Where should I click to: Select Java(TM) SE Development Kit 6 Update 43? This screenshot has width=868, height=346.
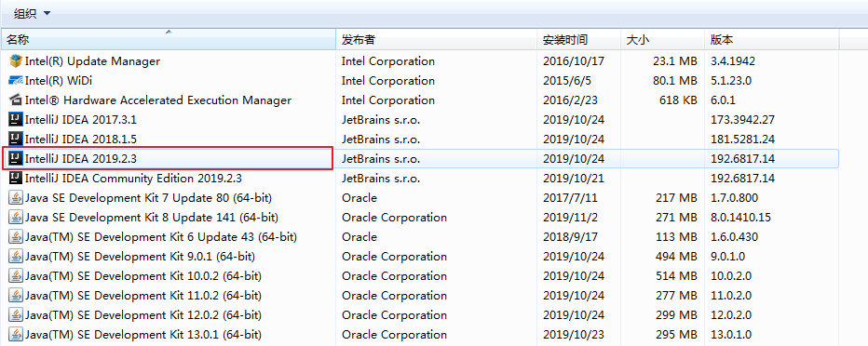coord(161,236)
